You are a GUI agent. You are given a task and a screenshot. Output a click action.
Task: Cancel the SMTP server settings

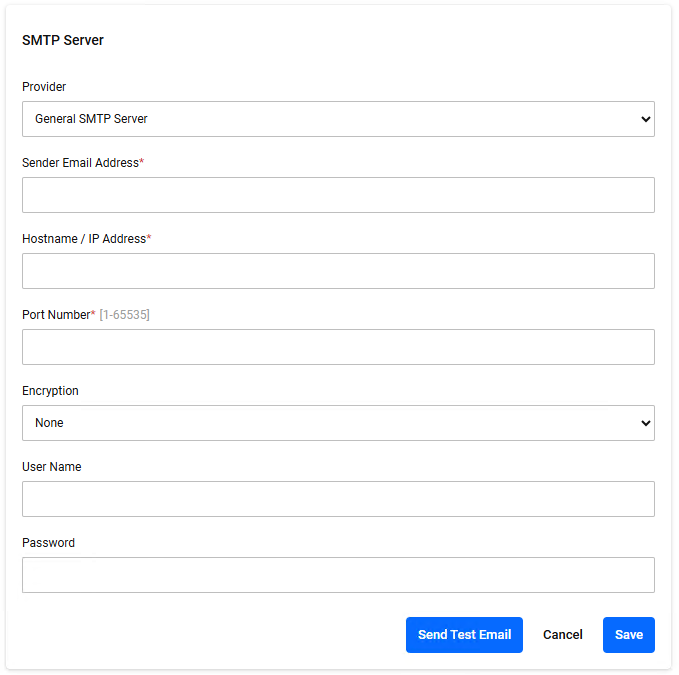[563, 635]
